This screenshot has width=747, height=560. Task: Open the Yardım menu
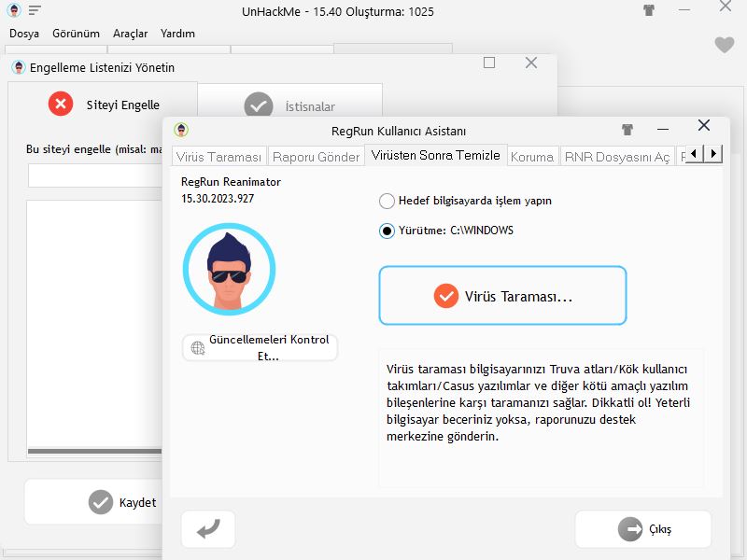(177, 34)
